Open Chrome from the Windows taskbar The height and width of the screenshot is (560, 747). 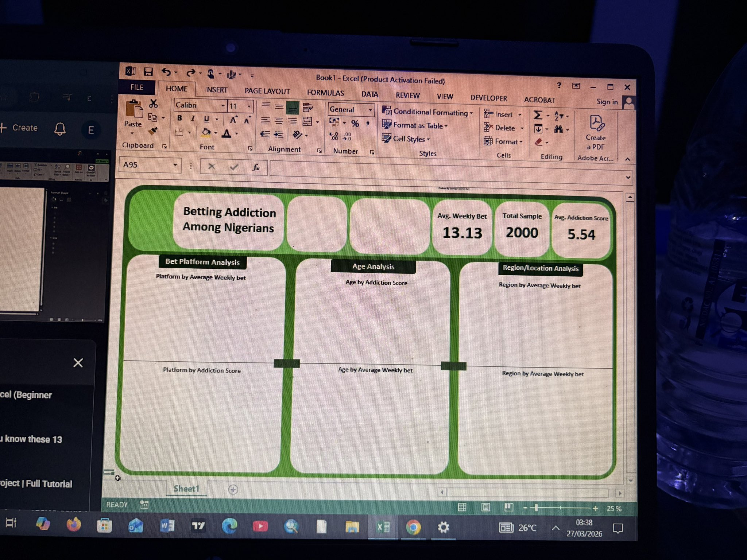point(413,527)
